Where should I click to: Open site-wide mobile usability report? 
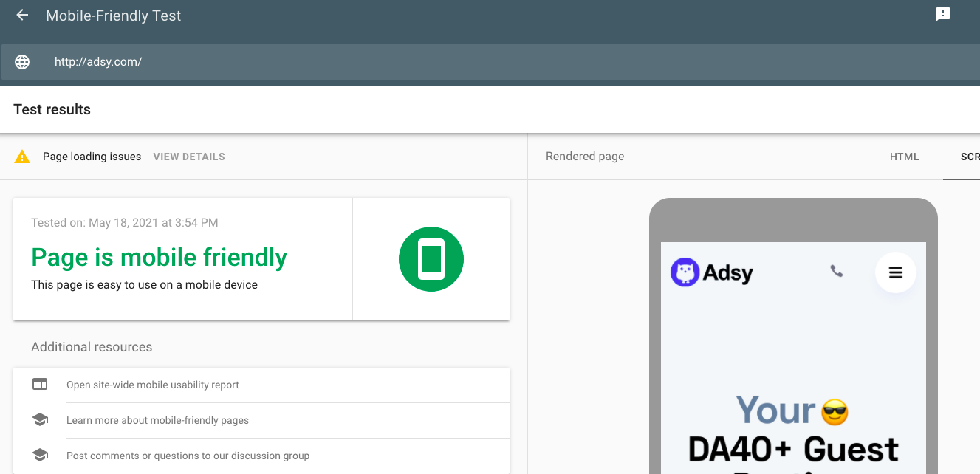click(153, 385)
